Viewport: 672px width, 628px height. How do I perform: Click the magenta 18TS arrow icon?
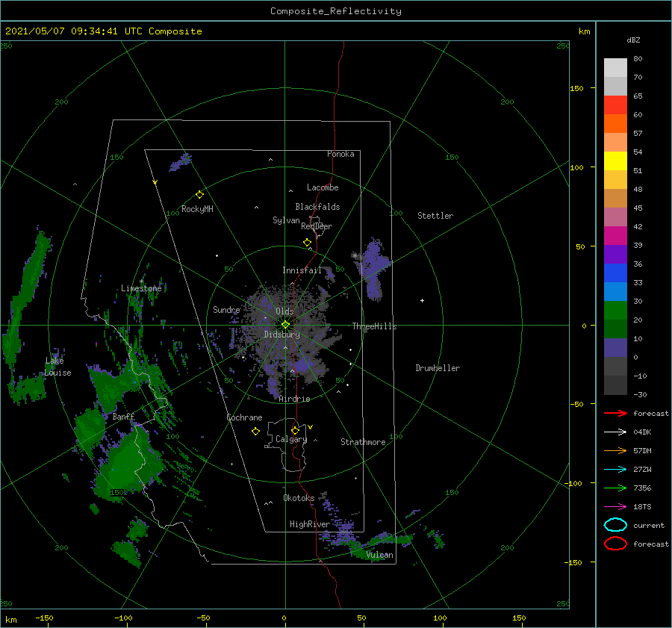(x=615, y=507)
